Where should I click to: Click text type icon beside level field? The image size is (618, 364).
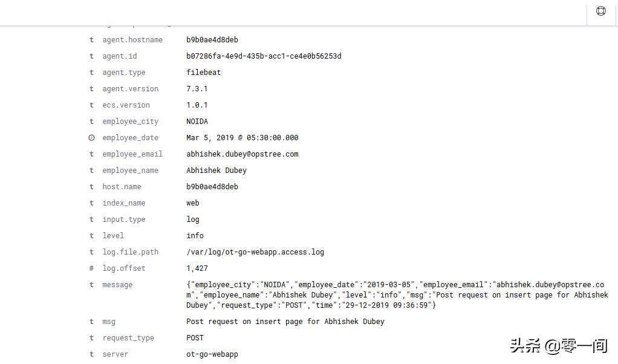[91, 236]
